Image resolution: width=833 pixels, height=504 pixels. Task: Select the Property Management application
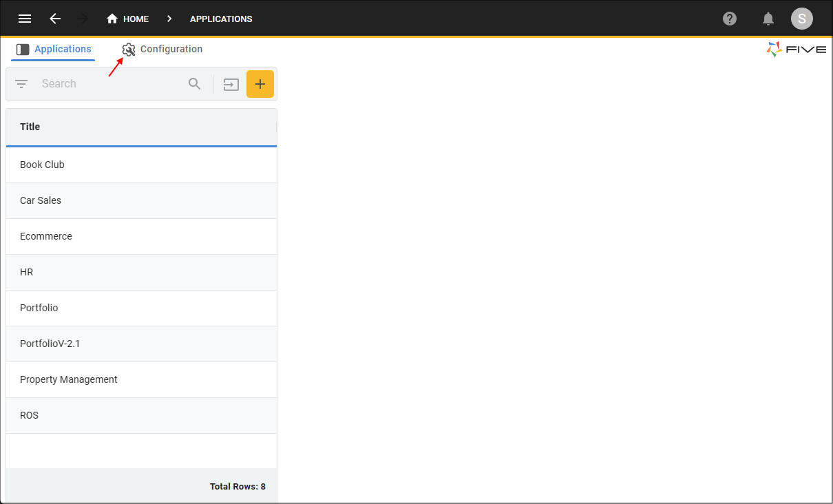[141, 379]
